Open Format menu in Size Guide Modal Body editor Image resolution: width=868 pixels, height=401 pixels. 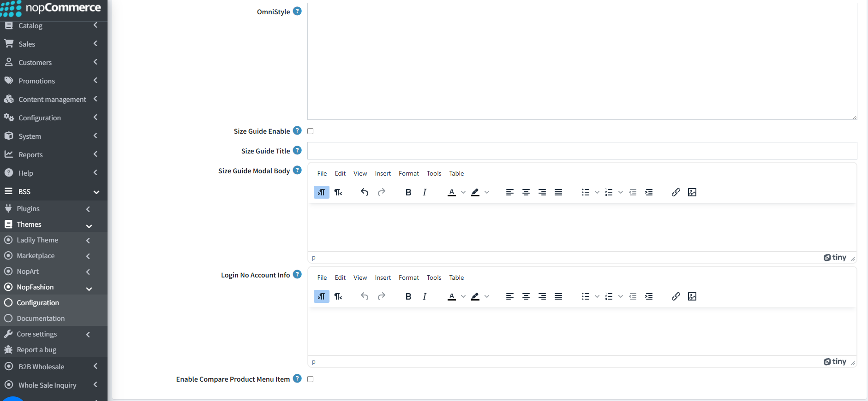(x=409, y=173)
